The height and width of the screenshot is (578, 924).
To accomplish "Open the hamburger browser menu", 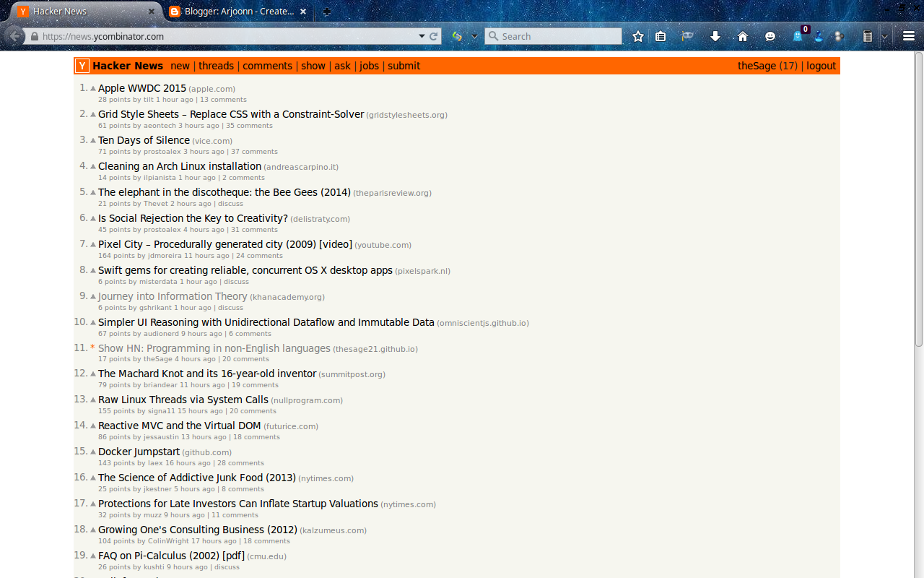I will coord(909,36).
